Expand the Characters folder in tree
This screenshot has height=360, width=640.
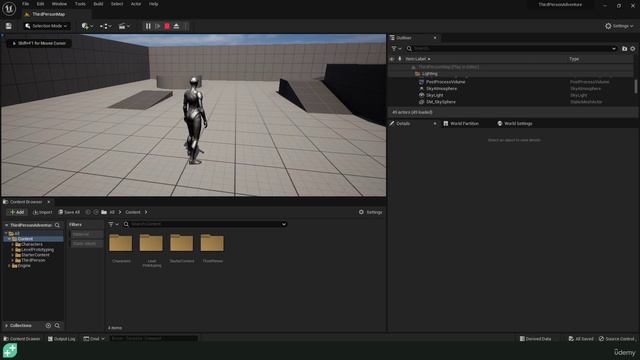click(13, 244)
